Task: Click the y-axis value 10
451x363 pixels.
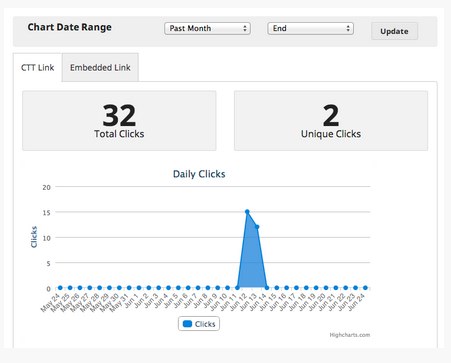Action: pos(47,238)
